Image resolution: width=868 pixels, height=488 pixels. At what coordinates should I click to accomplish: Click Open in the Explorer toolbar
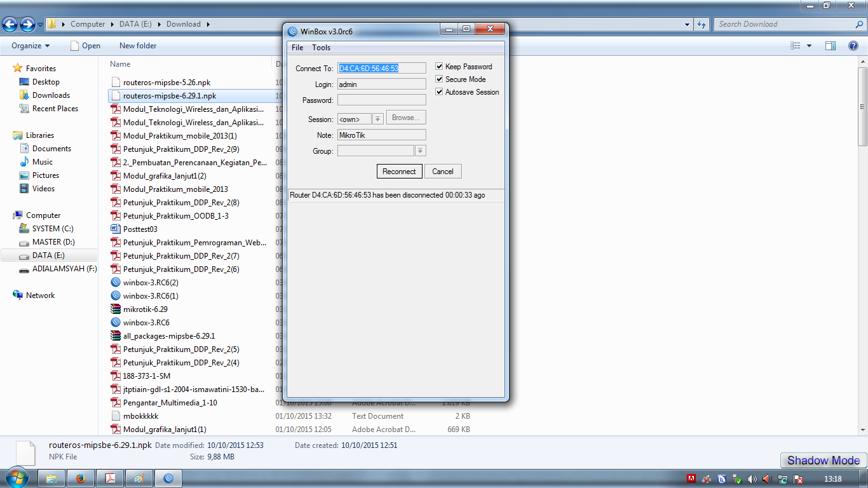pos(86,46)
